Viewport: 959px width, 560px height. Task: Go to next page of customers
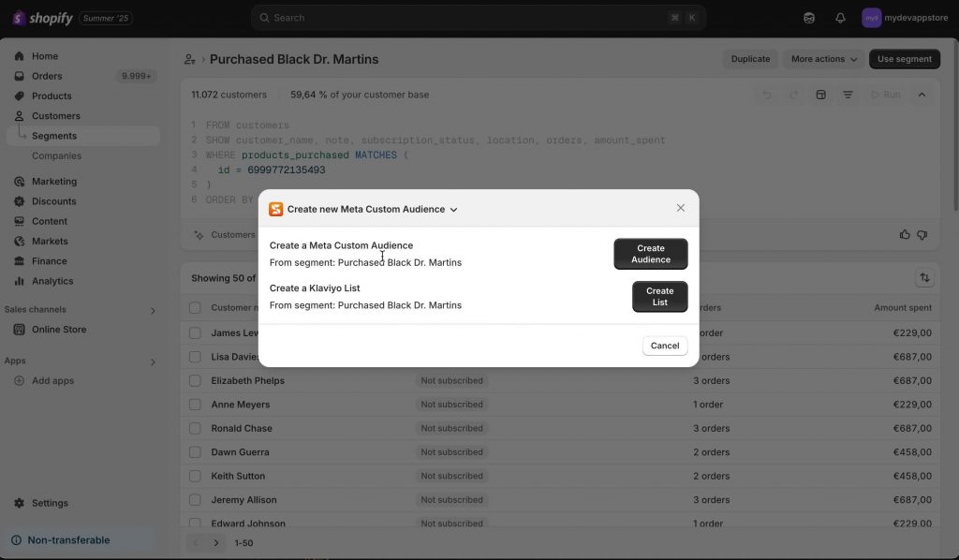[x=216, y=543]
